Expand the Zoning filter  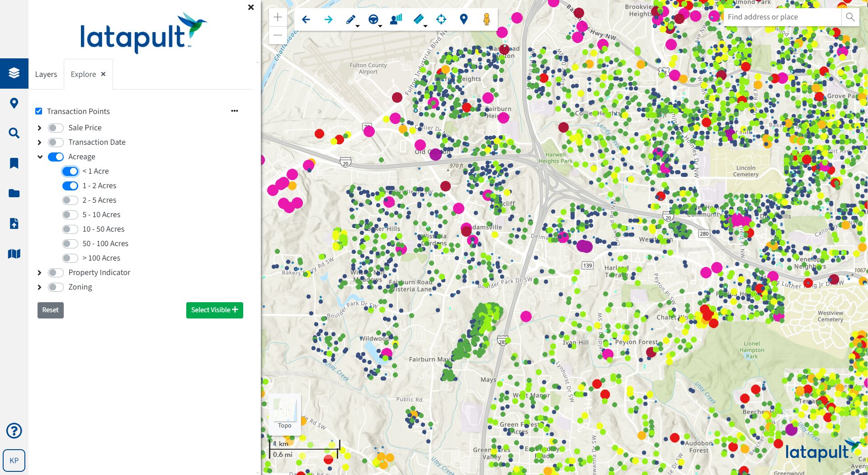tap(39, 287)
